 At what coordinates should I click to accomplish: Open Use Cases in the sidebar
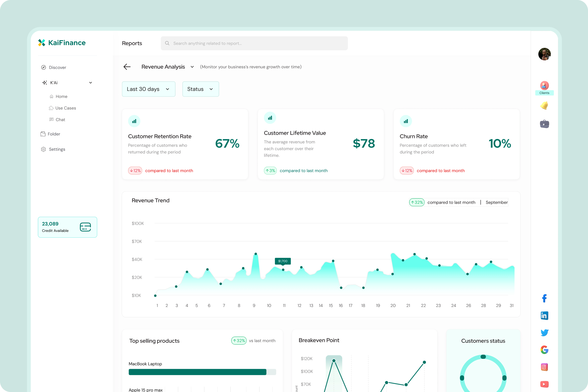coord(66,108)
